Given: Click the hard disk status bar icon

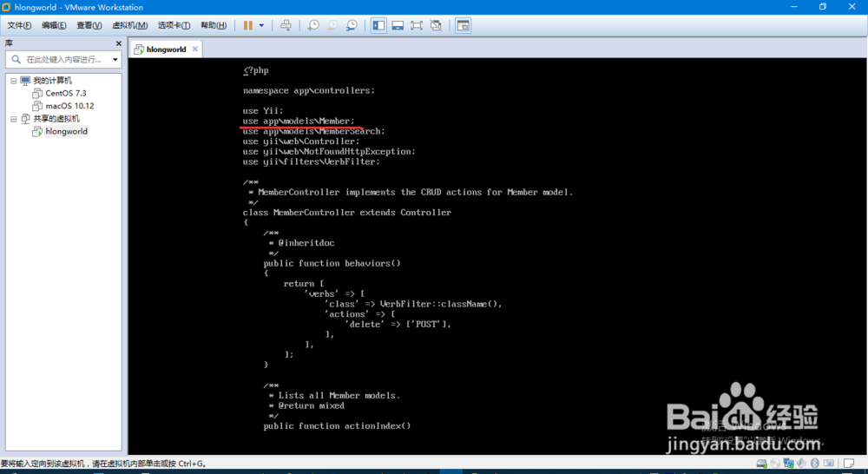Looking at the screenshot, I should (762, 464).
